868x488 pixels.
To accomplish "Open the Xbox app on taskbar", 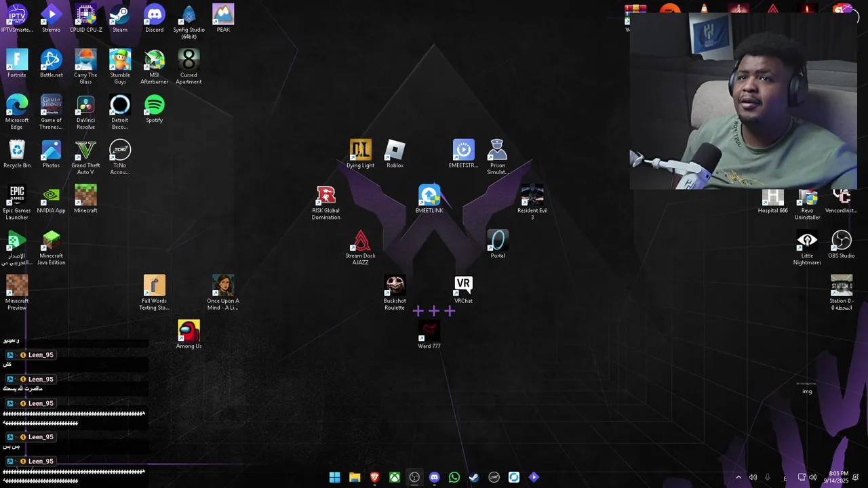I will tap(394, 477).
